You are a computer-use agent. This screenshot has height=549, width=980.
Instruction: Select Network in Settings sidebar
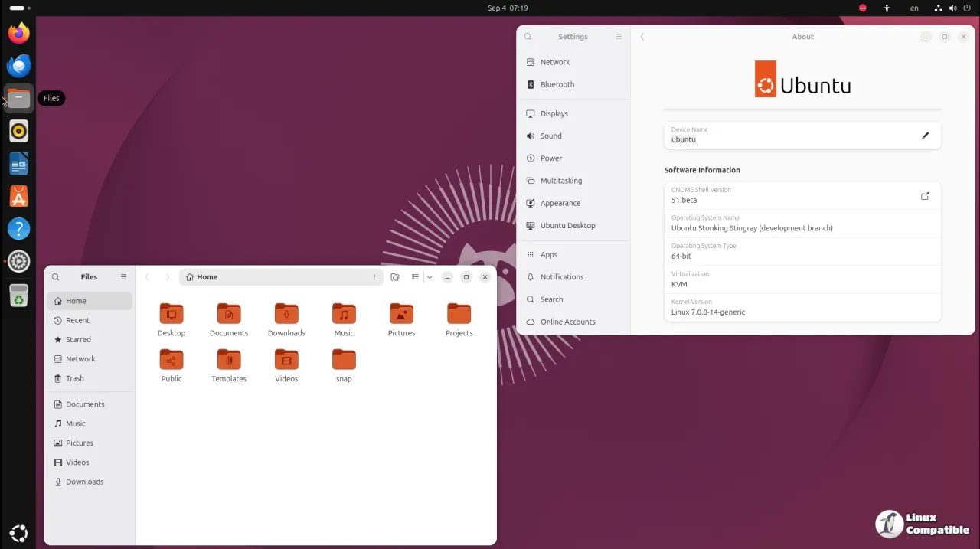(x=574, y=62)
